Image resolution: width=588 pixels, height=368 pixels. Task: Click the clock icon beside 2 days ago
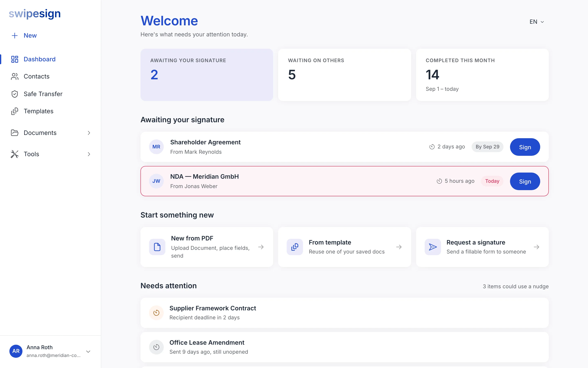pyautogui.click(x=432, y=147)
